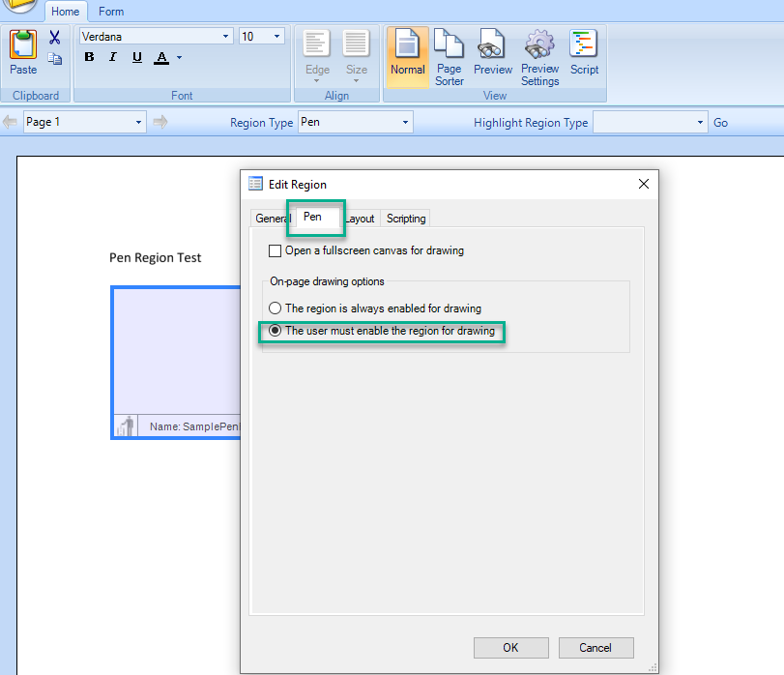
Task: Click the Pen Region Test heading text
Action: coord(155,258)
